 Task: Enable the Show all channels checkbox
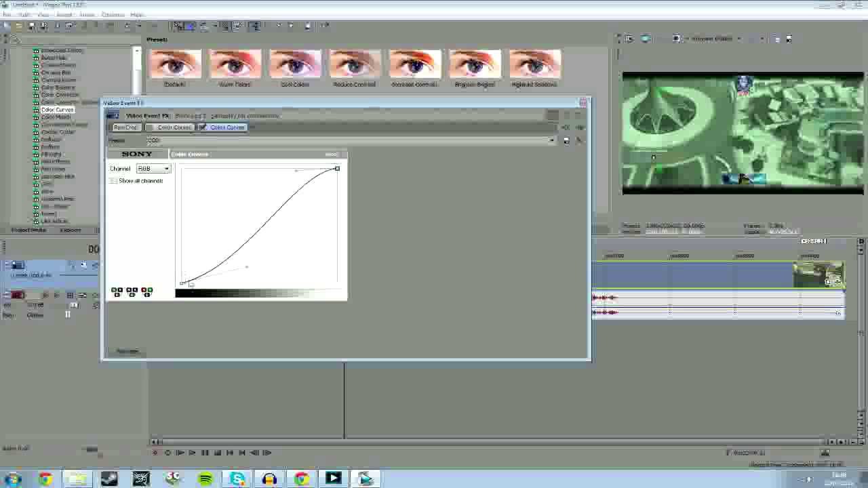pyautogui.click(x=113, y=181)
